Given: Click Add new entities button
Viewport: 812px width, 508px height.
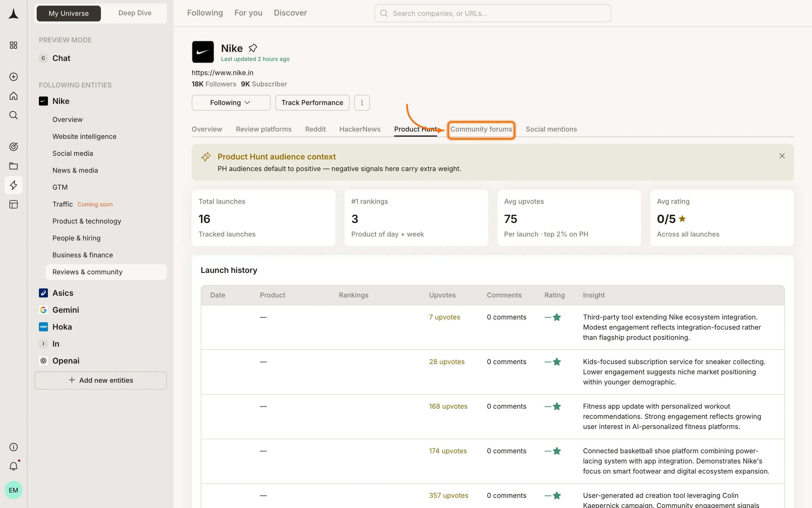Looking at the screenshot, I should point(101,380).
